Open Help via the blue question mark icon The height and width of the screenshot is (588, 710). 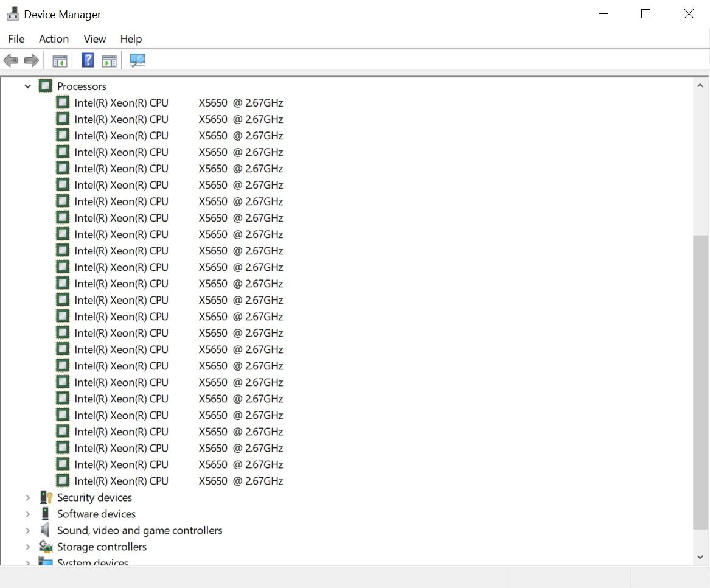click(88, 60)
